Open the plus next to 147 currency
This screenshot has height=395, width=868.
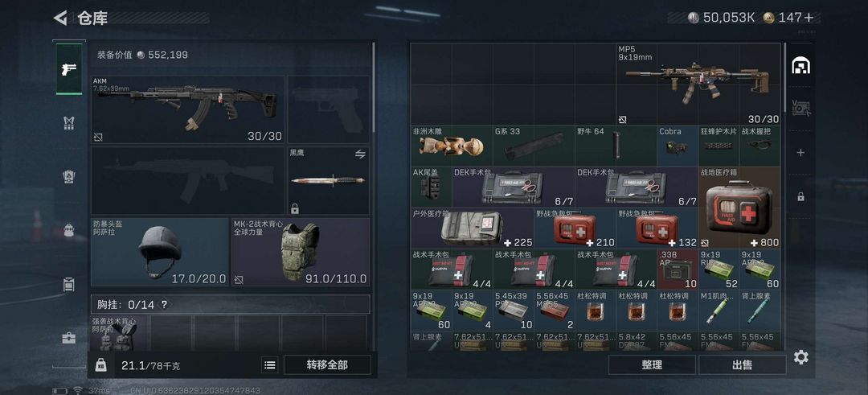pyautogui.click(x=809, y=18)
